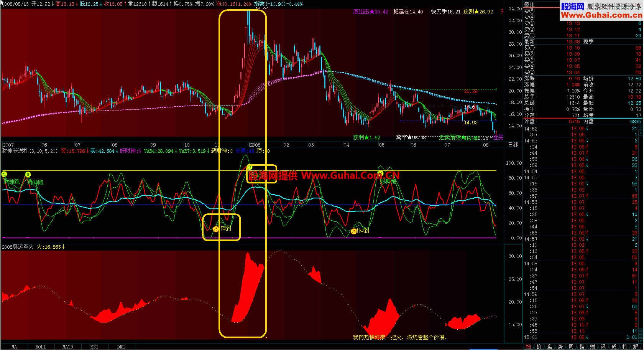Click the 最低 12.25 value

[634, 103]
